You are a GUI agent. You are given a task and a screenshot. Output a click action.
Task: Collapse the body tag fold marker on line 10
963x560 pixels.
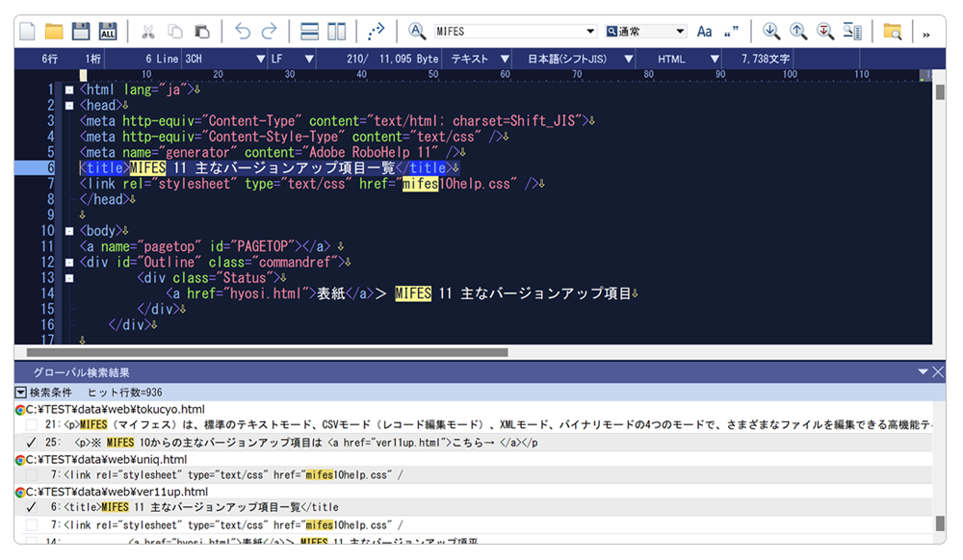(69, 231)
